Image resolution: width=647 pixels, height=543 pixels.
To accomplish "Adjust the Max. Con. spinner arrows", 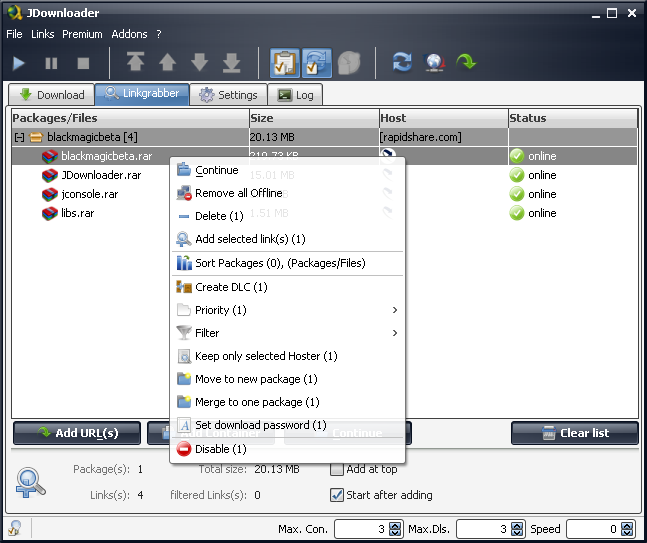I will 395,529.
